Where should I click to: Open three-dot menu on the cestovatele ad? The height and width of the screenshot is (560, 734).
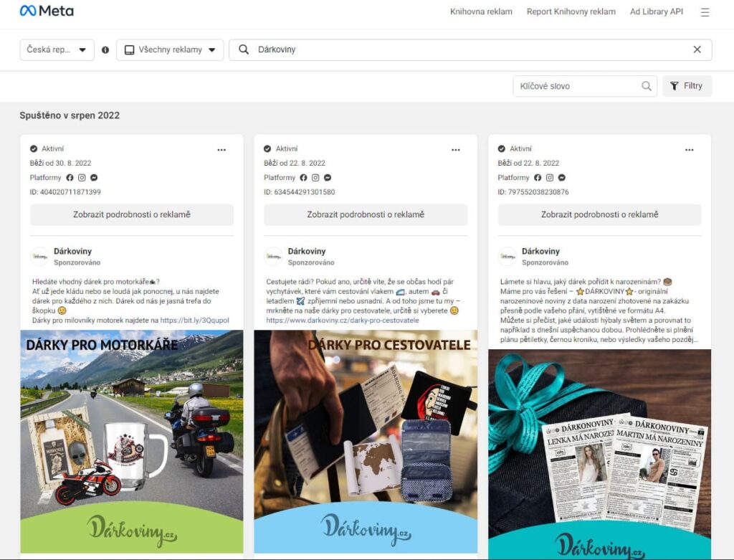click(x=456, y=150)
